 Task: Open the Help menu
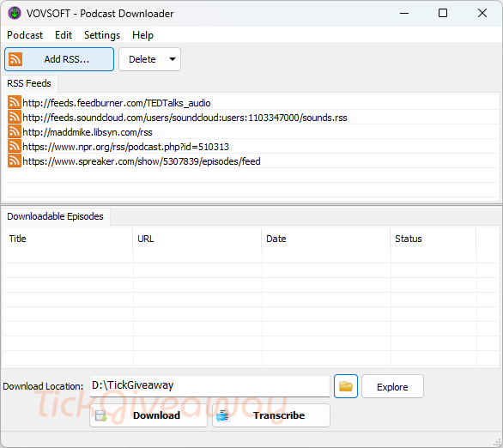[142, 35]
